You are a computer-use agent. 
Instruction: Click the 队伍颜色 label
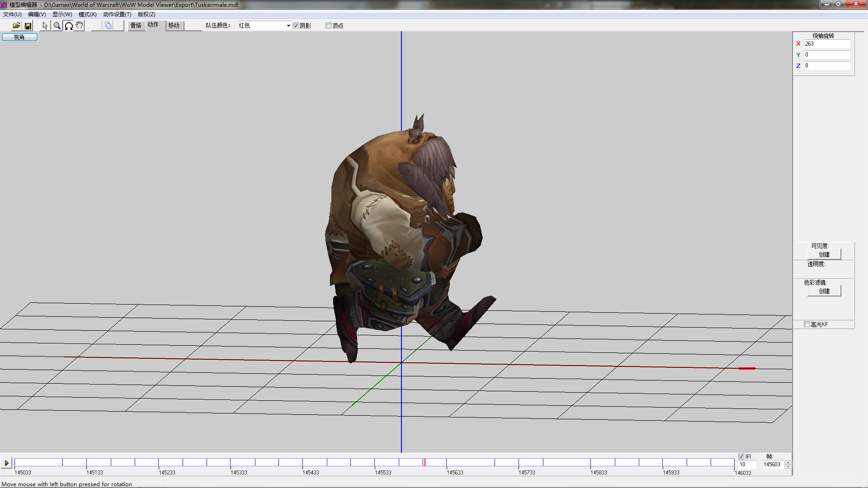[x=218, y=26]
